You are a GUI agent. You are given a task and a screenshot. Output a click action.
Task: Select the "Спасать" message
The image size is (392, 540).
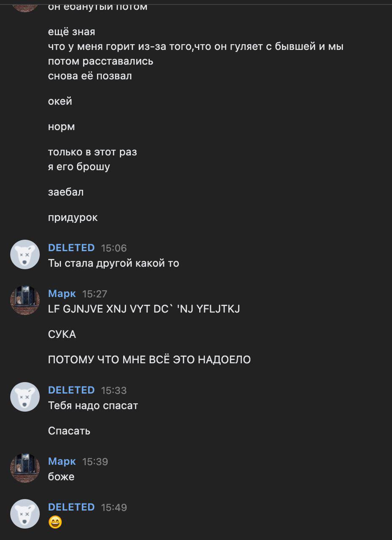(x=69, y=431)
